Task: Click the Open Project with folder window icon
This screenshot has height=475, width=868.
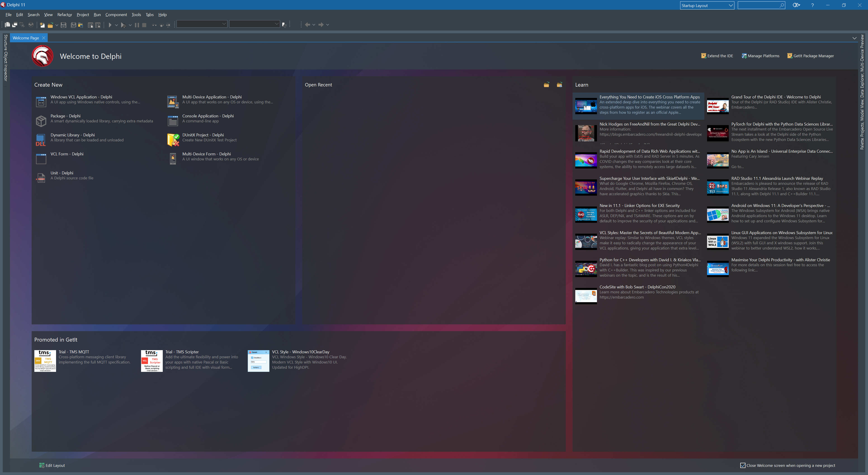Action: point(80,25)
